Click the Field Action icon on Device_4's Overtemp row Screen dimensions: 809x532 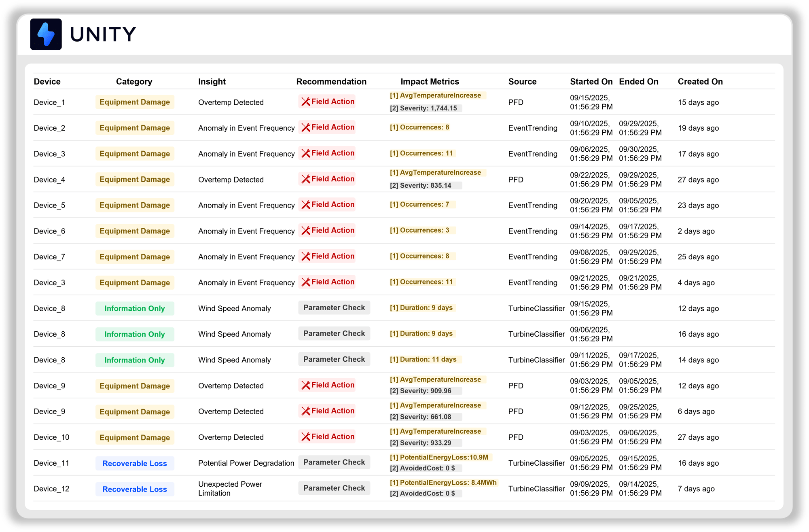pos(307,179)
